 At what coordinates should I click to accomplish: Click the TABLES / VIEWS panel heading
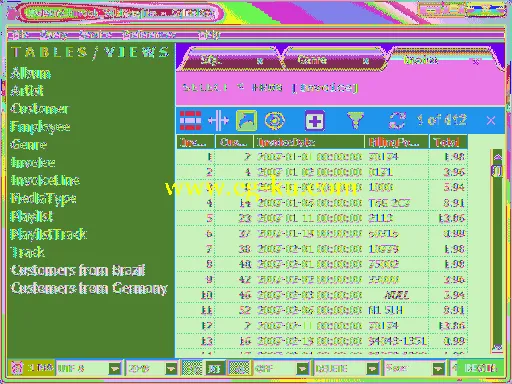click(x=90, y=53)
